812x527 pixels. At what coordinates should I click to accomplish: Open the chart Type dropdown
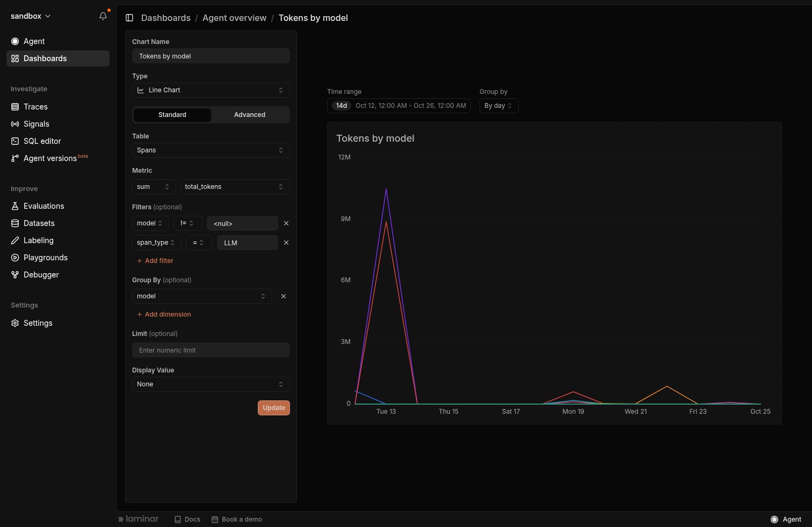(211, 90)
